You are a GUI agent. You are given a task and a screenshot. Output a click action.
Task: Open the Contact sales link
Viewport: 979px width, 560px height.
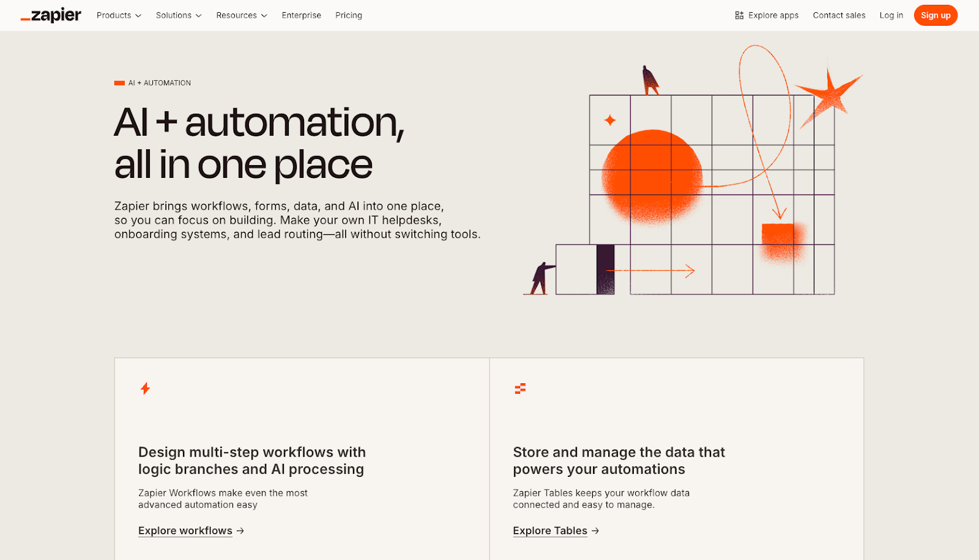click(x=838, y=15)
